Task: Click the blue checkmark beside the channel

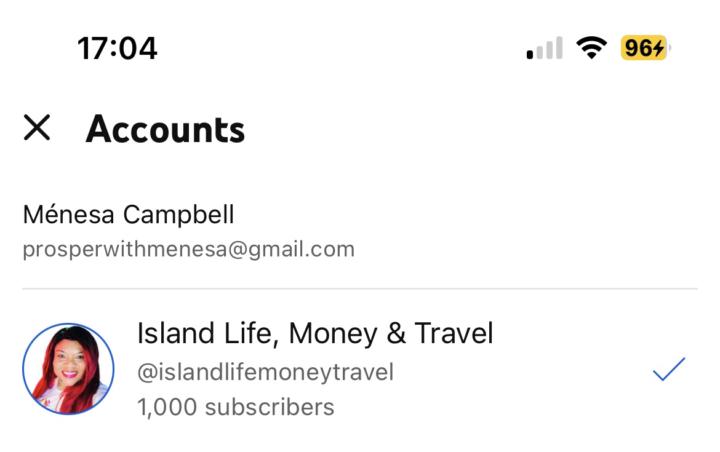Action: [668, 370]
